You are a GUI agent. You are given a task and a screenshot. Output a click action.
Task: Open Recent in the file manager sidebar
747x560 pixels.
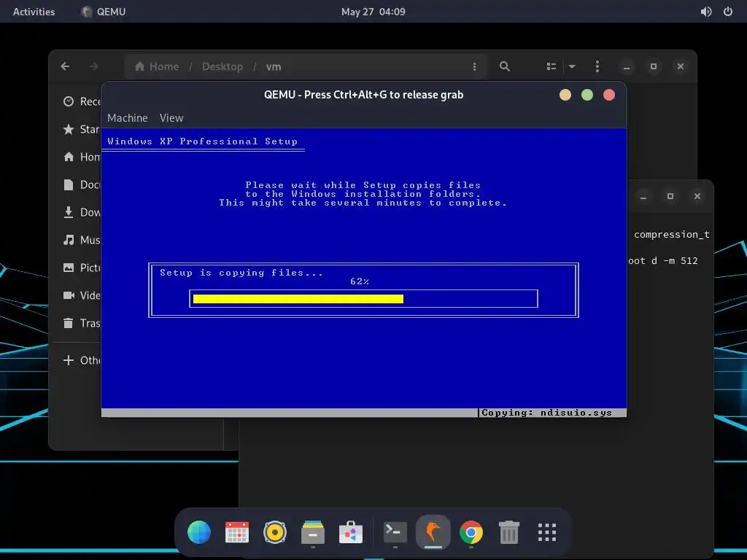(82, 101)
